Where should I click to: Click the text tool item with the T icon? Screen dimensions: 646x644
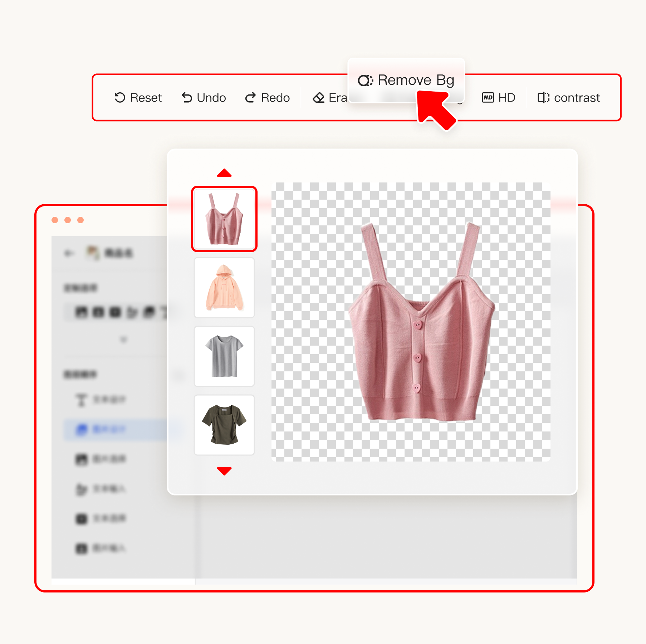coord(100,399)
